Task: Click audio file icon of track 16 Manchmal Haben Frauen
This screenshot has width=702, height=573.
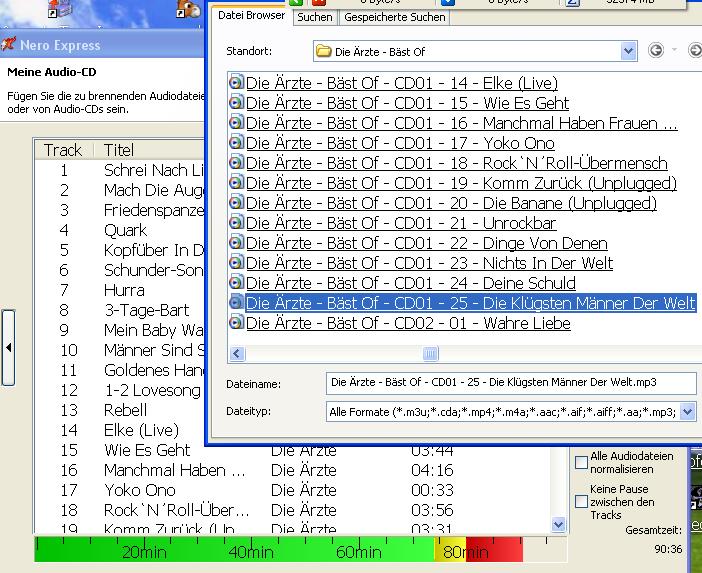Action: tap(236, 122)
